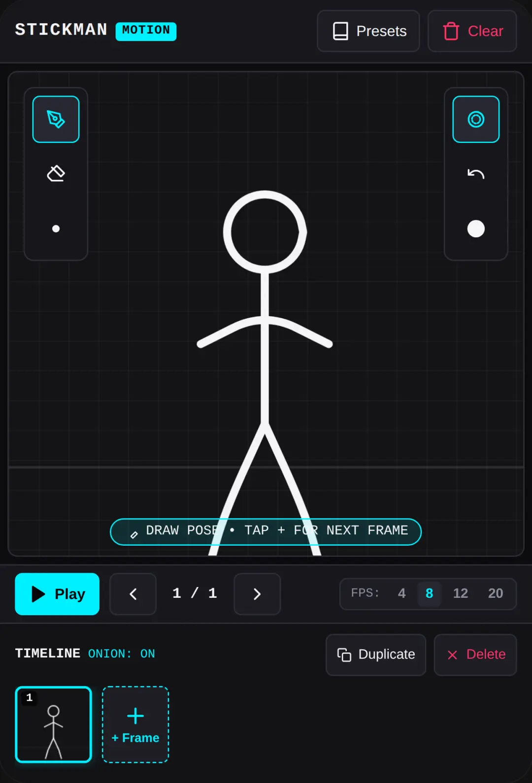Click the FPS: label
532x783 pixels.
(365, 593)
